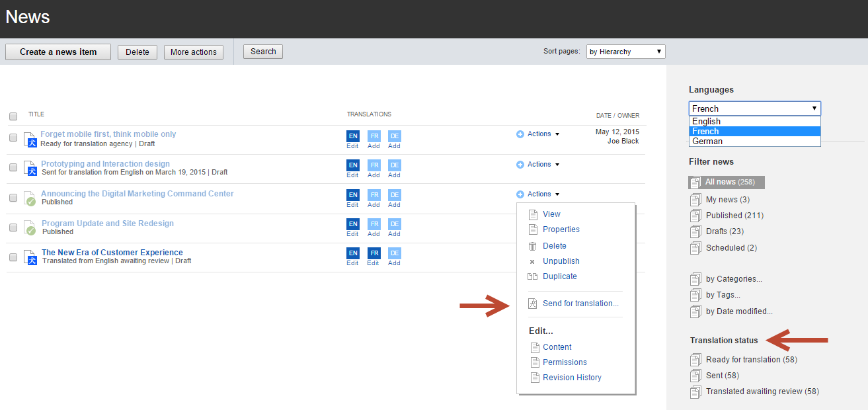
Task: Click the Create a news item button
Action: (58, 52)
